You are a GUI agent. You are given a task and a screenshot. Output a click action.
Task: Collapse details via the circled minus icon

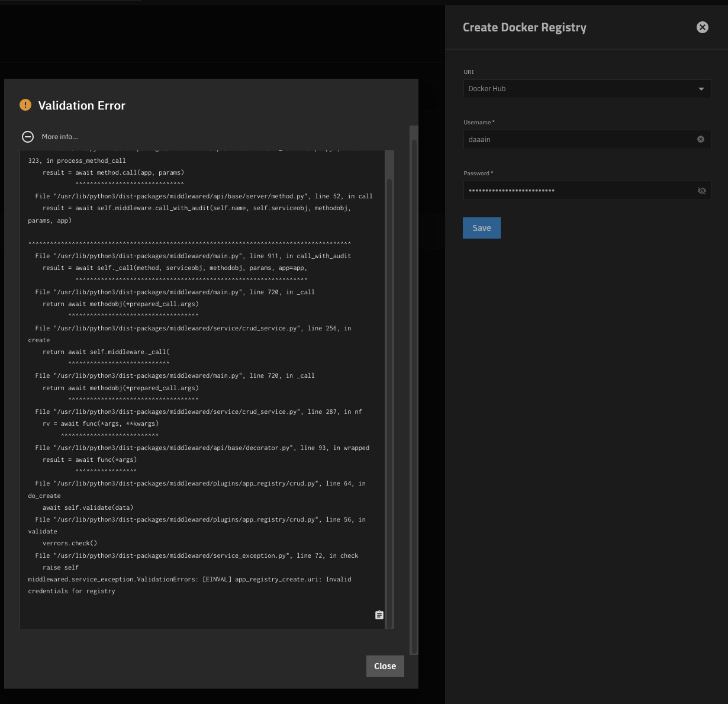tap(28, 137)
